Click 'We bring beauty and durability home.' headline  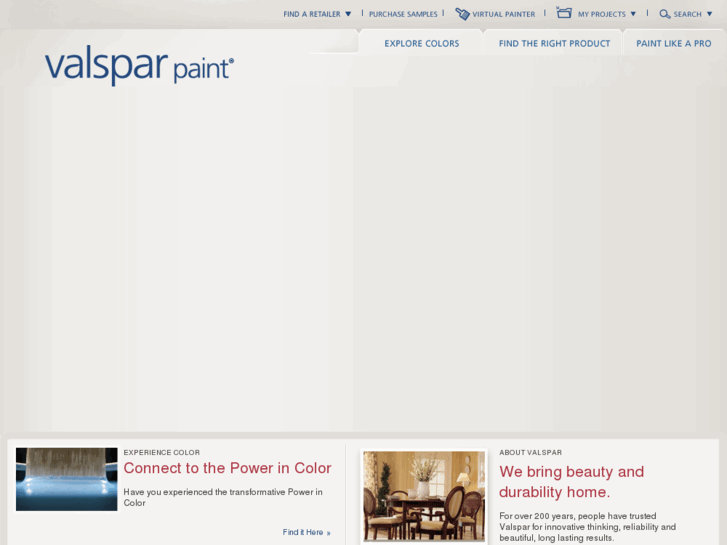point(571,481)
